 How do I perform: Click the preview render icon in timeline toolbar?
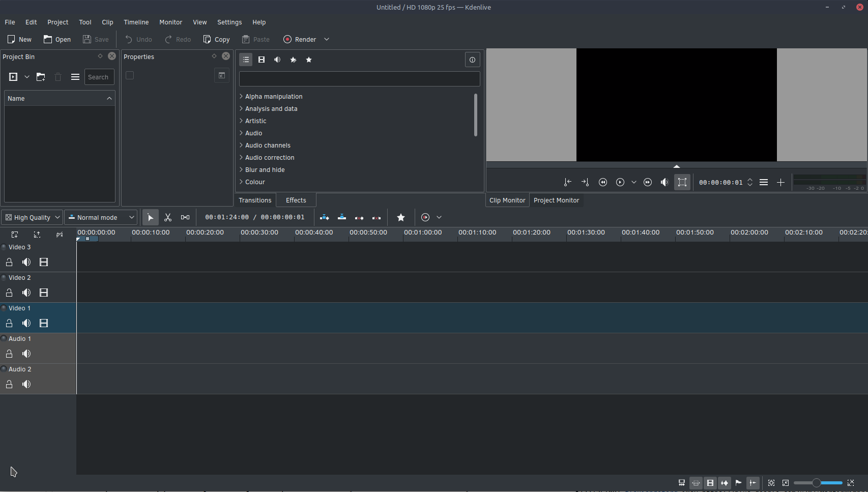[x=425, y=217]
